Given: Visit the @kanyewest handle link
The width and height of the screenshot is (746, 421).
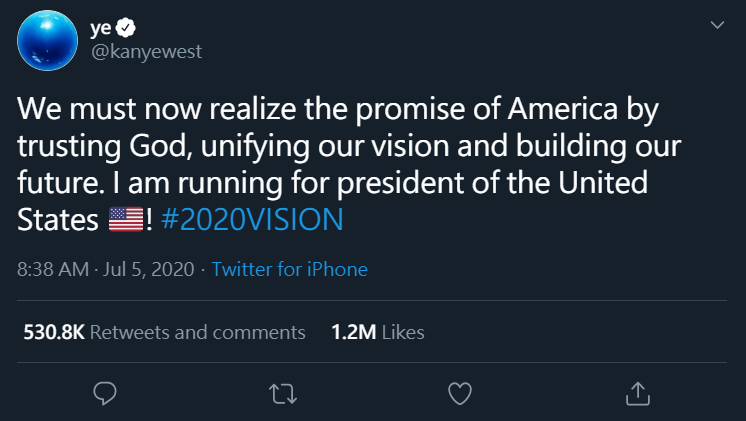Looking at the screenshot, I should pos(145,51).
